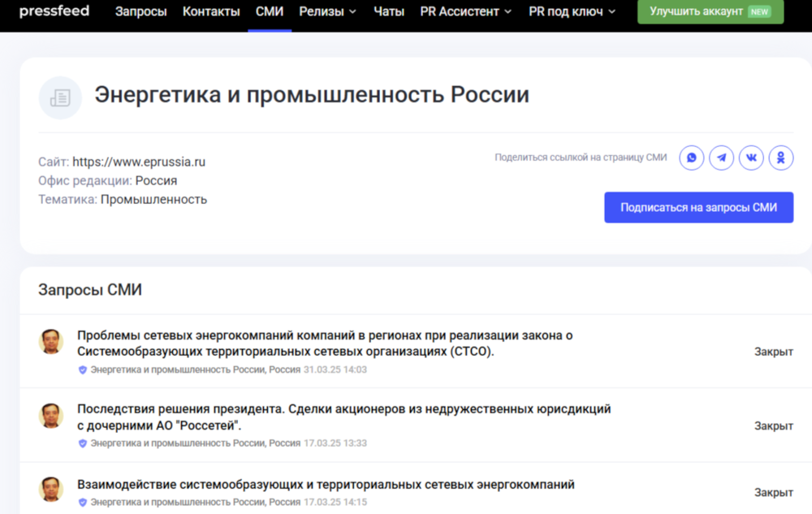Click verified shield icon of 17.03.25 14:15 request
Screen dimensions: 812x514
[82, 502]
